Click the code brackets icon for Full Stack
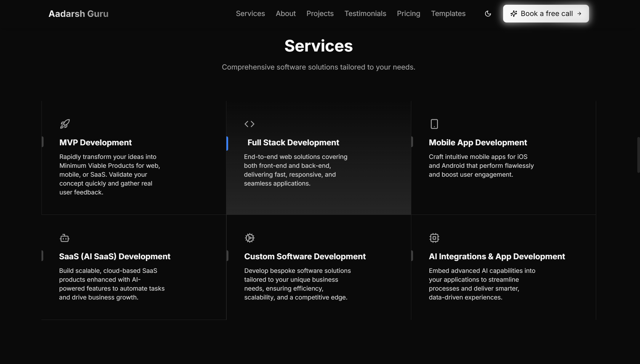The height and width of the screenshot is (364, 640). (249, 124)
